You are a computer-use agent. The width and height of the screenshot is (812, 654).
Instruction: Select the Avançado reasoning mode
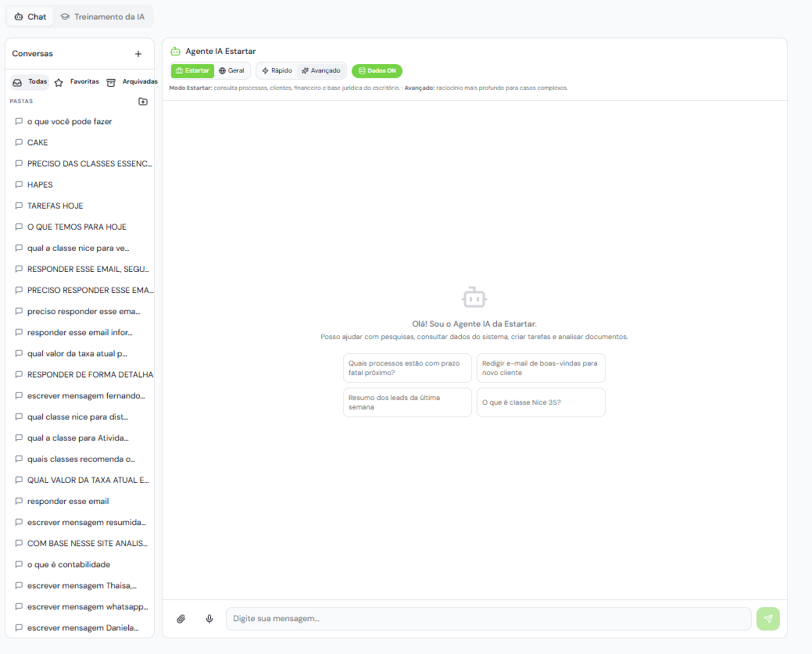321,71
